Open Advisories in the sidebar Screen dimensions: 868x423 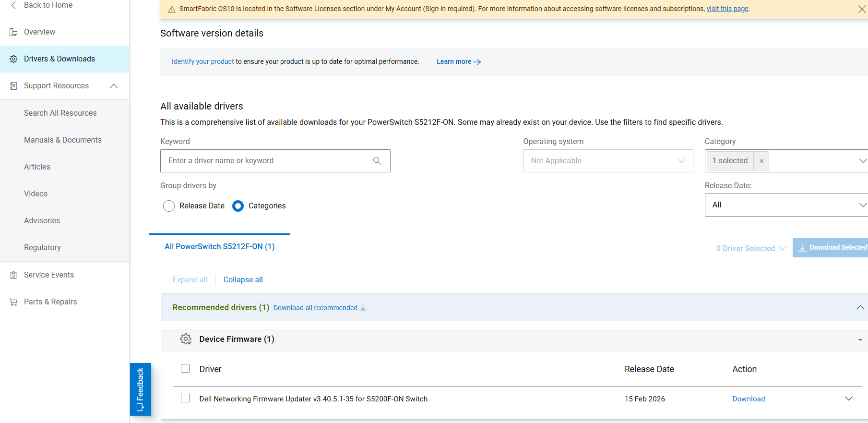(x=42, y=221)
